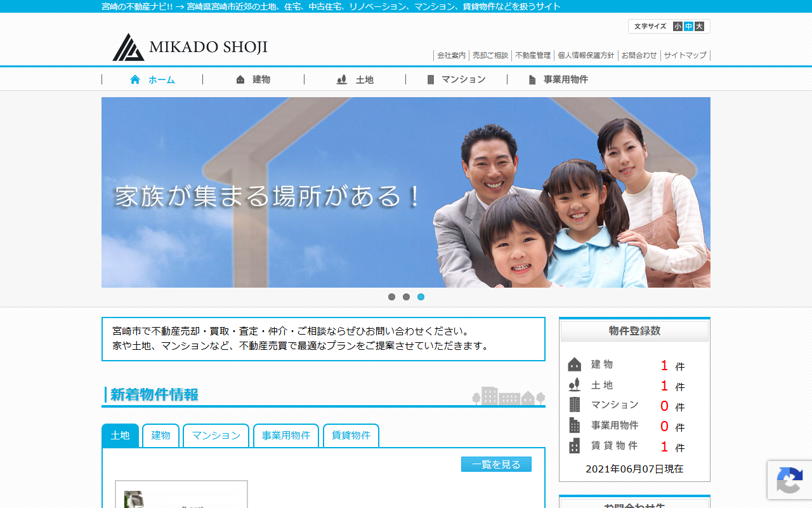Click the 新着物件情報 heading
The height and width of the screenshot is (508, 812).
[x=154, y=395]
